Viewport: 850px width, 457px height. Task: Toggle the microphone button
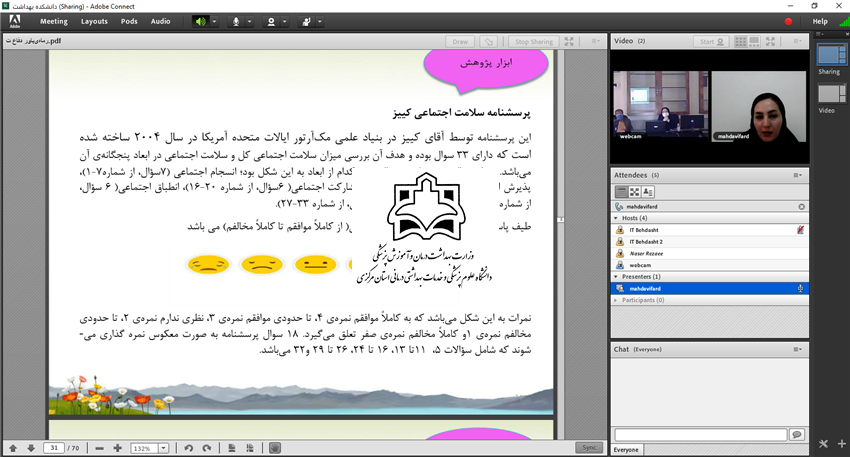click(x=236, y=22)
